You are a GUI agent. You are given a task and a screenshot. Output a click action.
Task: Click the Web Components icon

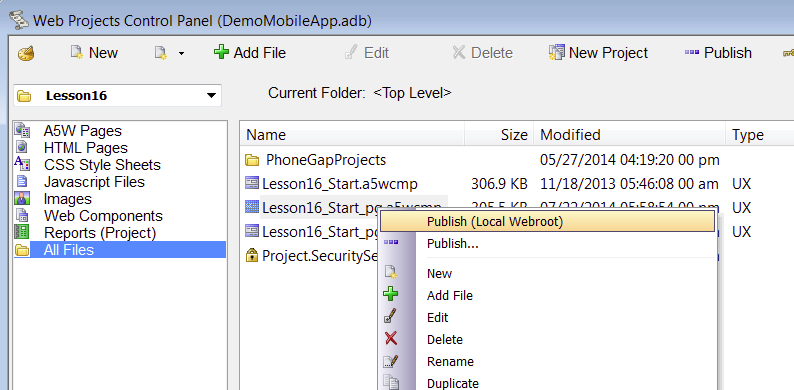[22, 215]
